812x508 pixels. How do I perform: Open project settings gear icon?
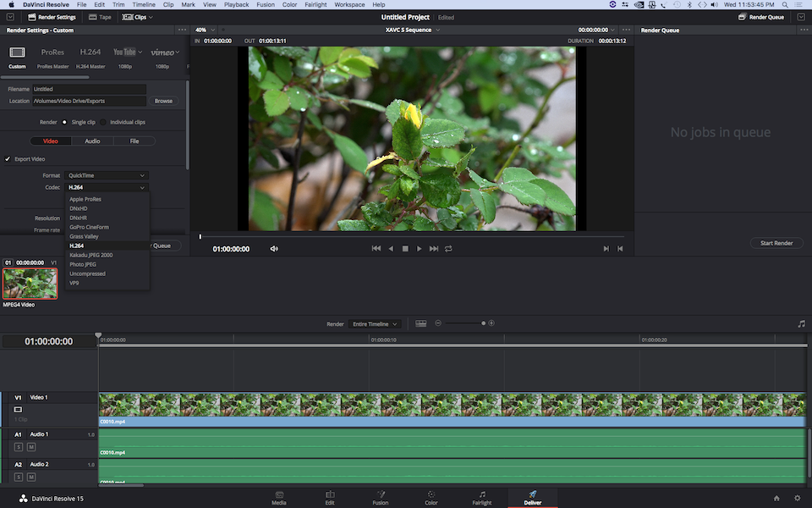pos(798,498)
